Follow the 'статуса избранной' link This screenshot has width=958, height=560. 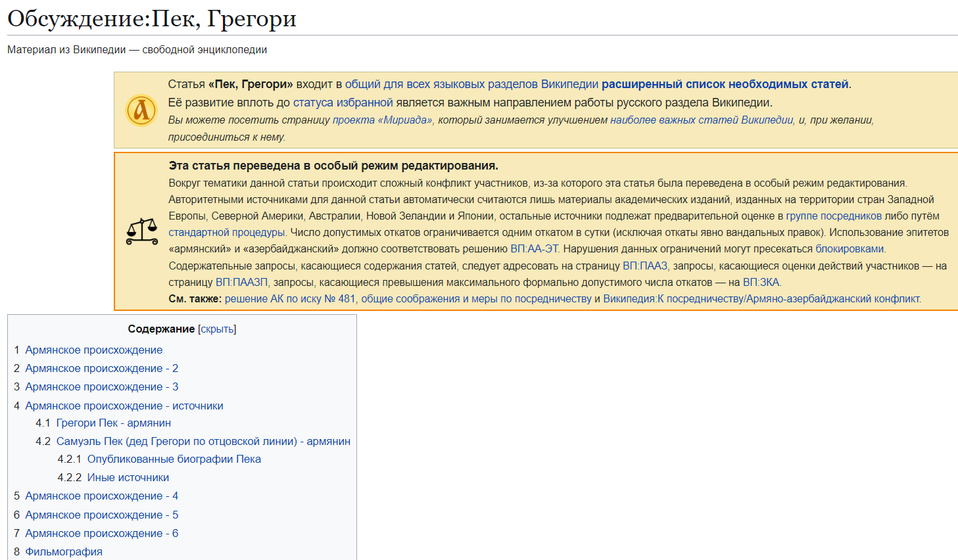(x=343, y=103)
